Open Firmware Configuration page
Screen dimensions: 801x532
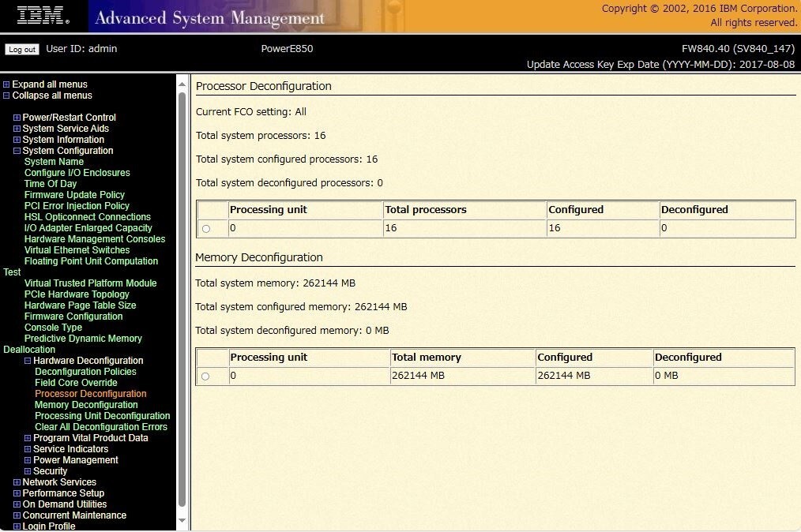73,317
